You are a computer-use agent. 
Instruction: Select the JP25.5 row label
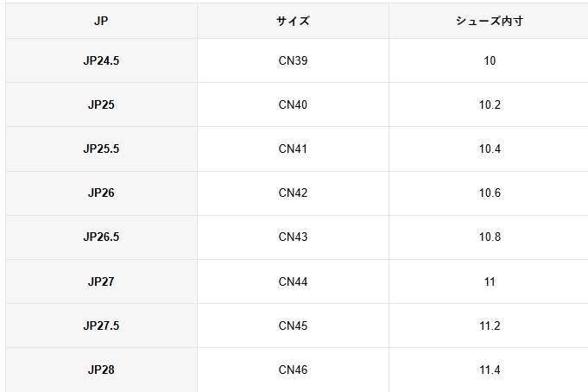[x=101, y=149]
